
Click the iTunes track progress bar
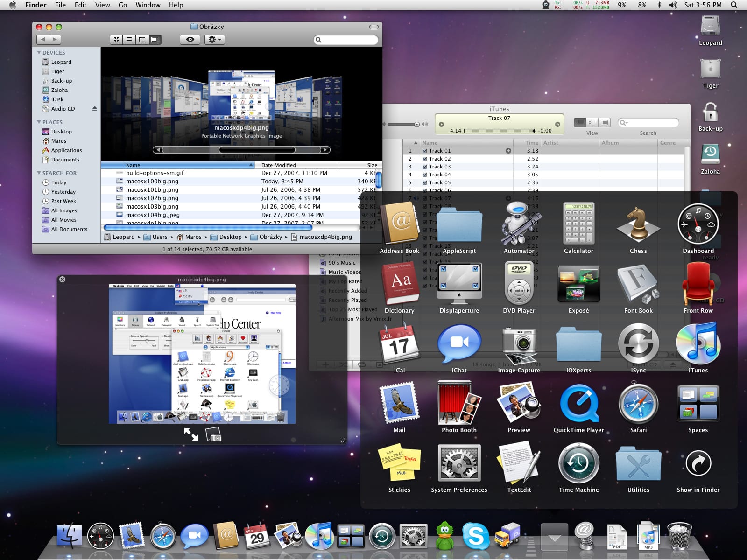pos(500,131)
